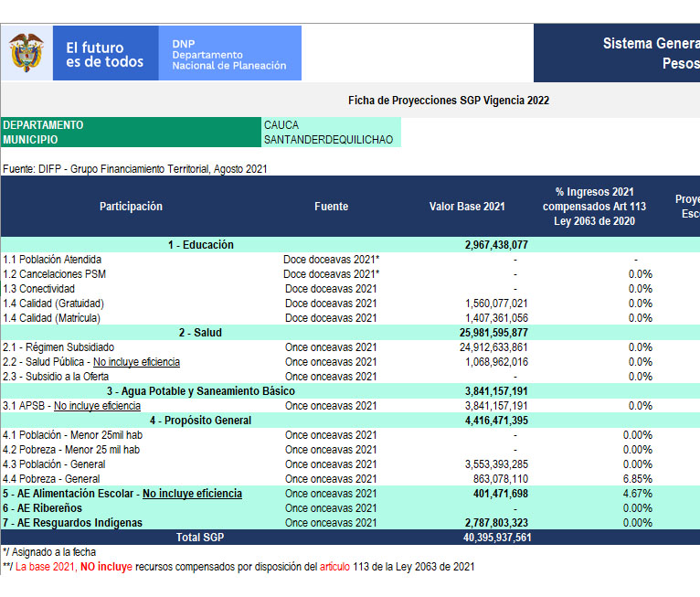This screenshot has width=700, height=597.
Task: Select the value 2,787,803,323
Action: [496, 522]
